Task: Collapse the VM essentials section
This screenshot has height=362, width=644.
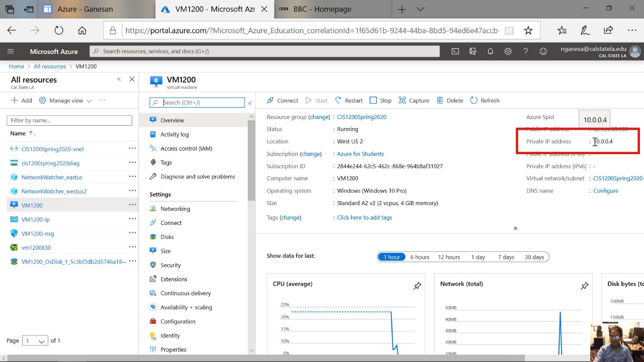Action: [515, 229]
